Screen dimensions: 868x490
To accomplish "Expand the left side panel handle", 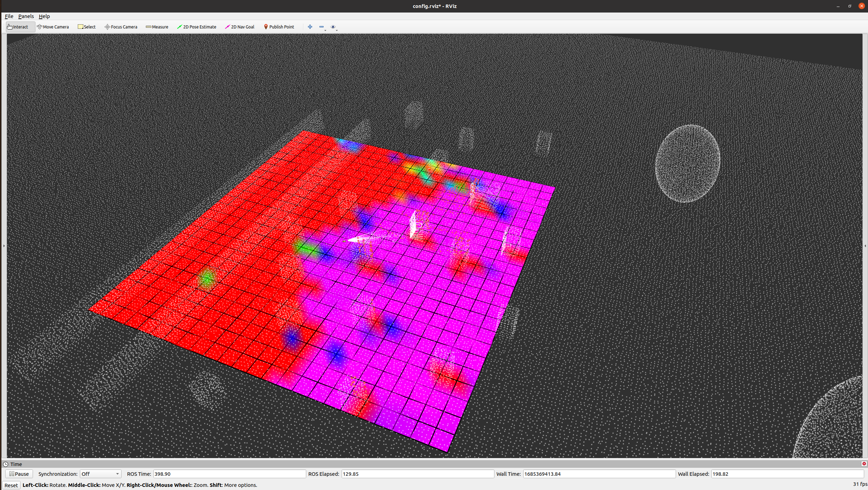I will 4,246.
